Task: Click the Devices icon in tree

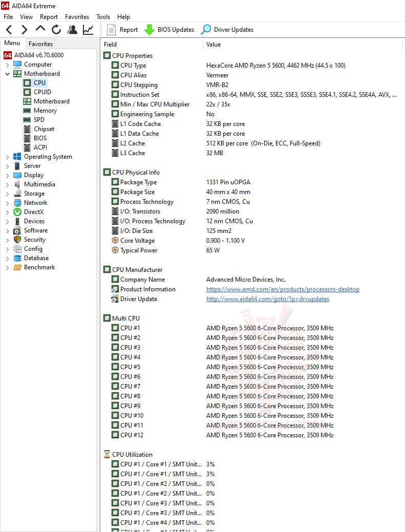Action: tap(17, 221)
